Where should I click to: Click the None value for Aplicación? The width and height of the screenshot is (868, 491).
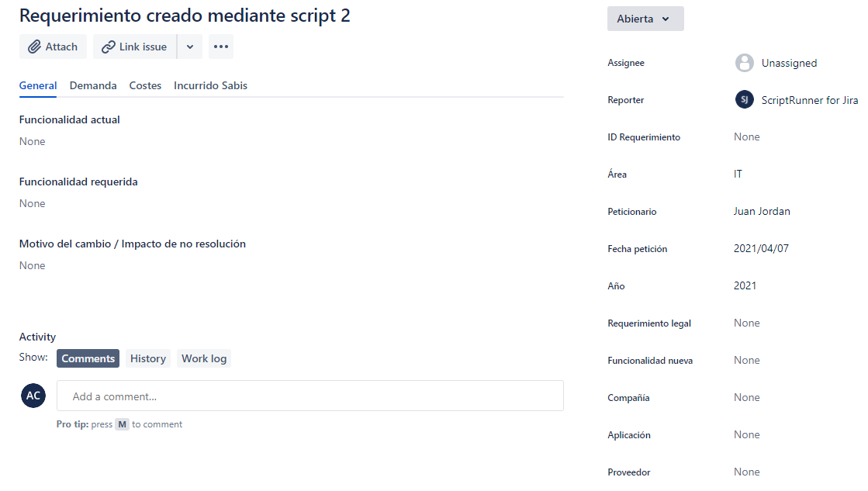tap(747, 434)
